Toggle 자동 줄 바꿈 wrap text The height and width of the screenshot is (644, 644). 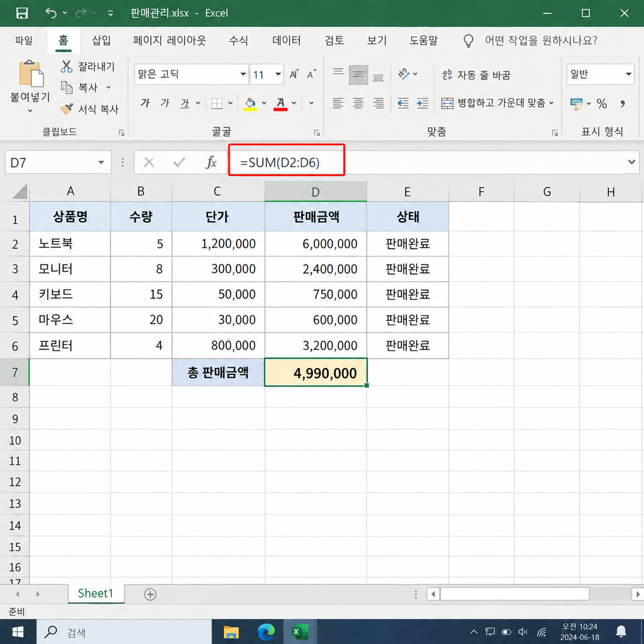click(476, 75)
